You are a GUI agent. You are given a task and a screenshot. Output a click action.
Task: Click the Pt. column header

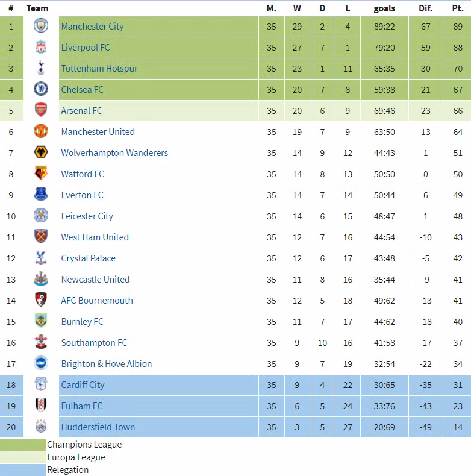pyautogui.click(x=458, y=8)
